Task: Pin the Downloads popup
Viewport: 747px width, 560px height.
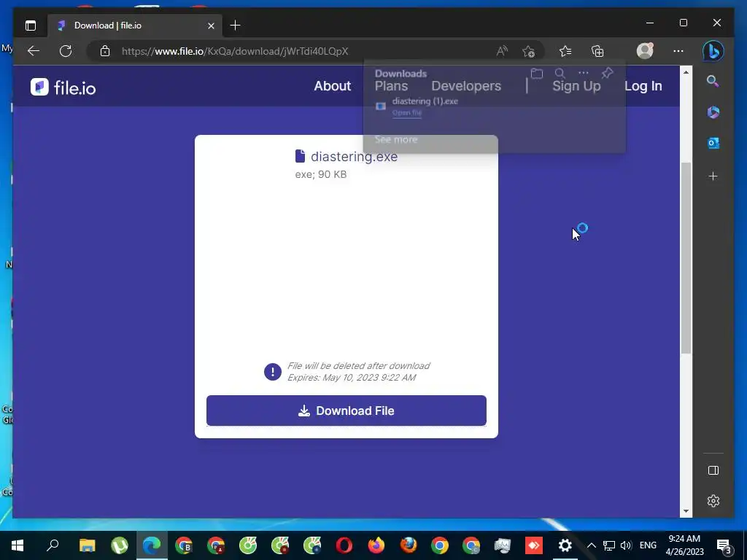Action: pyautogui.click(x=607, y=73)
